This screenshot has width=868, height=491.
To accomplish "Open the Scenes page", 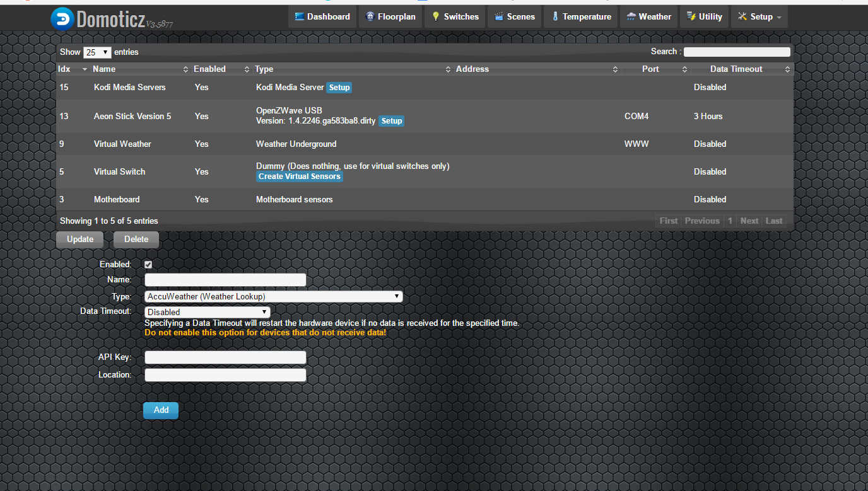I will [515, 17].
